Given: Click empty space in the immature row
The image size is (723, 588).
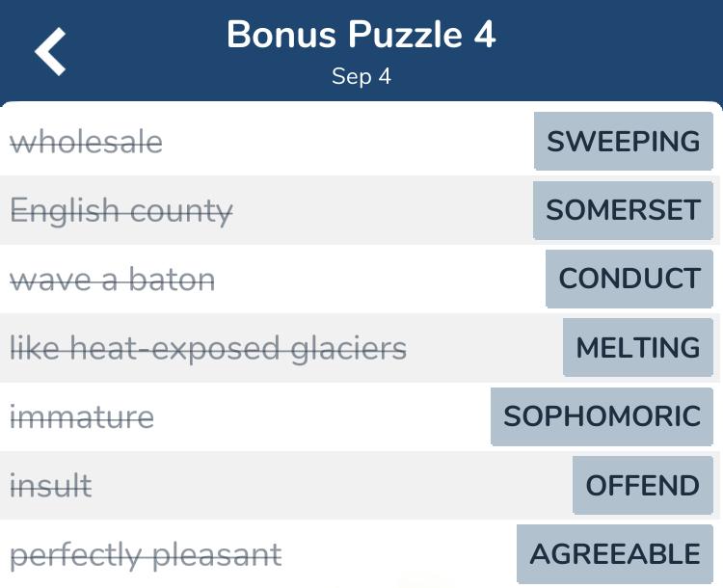Looking at the screenshot, I should pyautogui.click(x=323, y=416).
